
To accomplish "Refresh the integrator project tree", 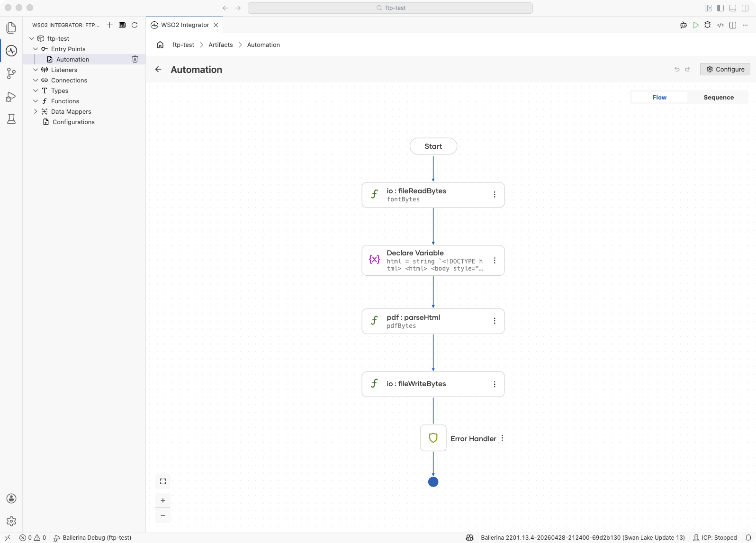I will [135, 25].
